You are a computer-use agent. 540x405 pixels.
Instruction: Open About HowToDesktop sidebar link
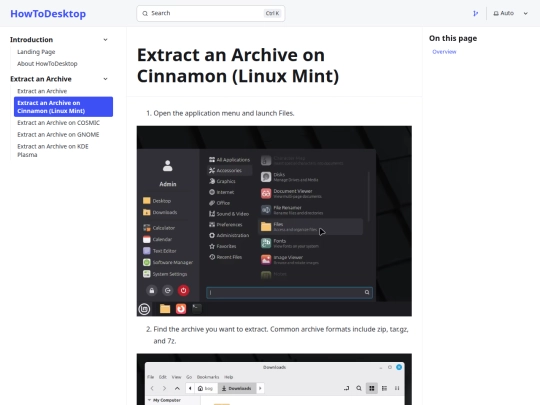point(47,63)
